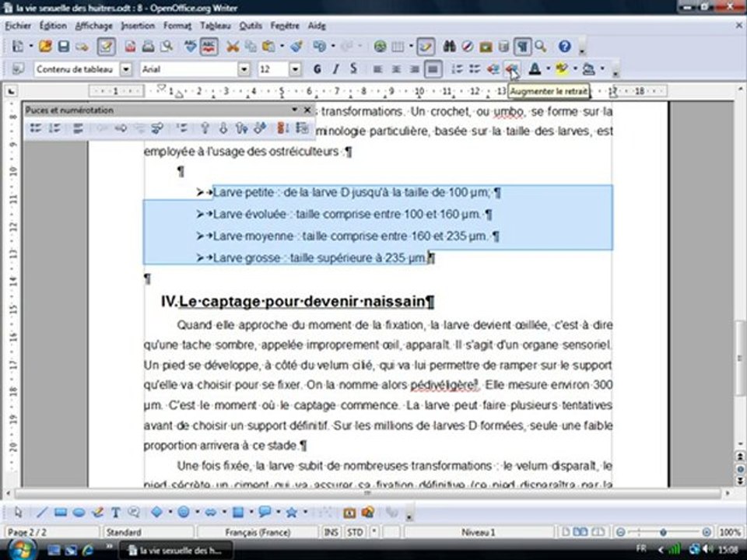Expand the table insert dropdown arrow
The height and width of the screenshot is (560, 747).
(411, 46)
